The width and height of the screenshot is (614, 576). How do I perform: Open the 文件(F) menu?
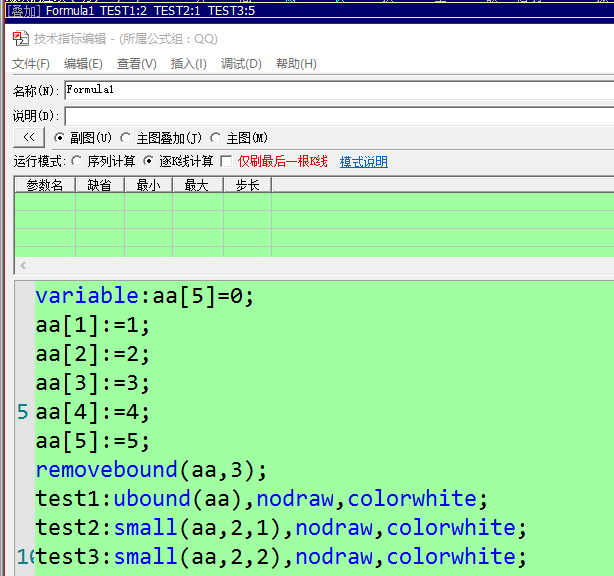pyautogui.click(x=31, y=64)
